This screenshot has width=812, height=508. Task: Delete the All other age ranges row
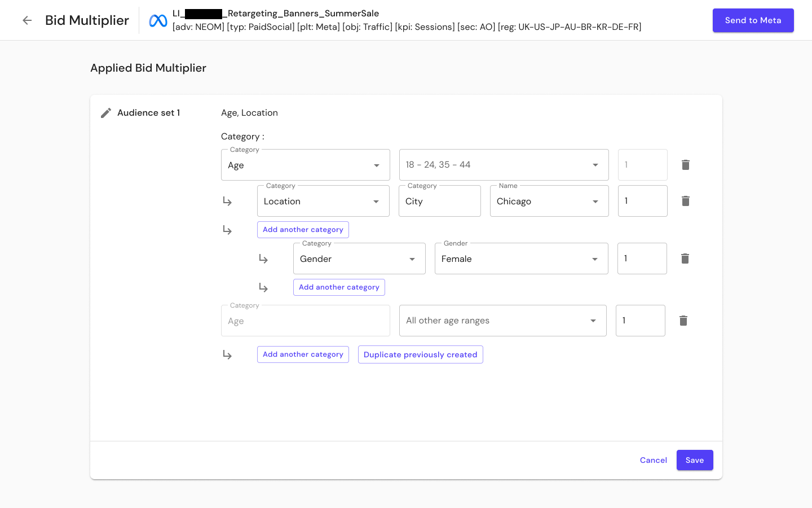coord(683,320)
